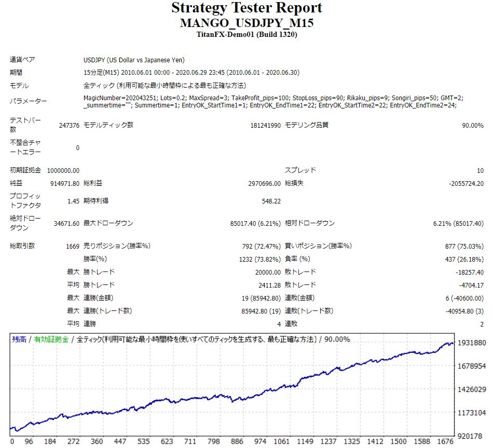Click the total trades value 1669

pos(73,247)
